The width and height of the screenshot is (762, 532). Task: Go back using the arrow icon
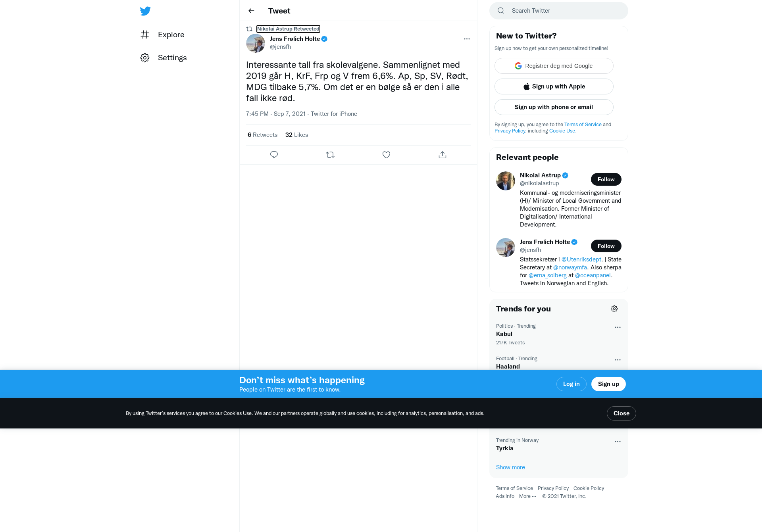tap(251, 11)
